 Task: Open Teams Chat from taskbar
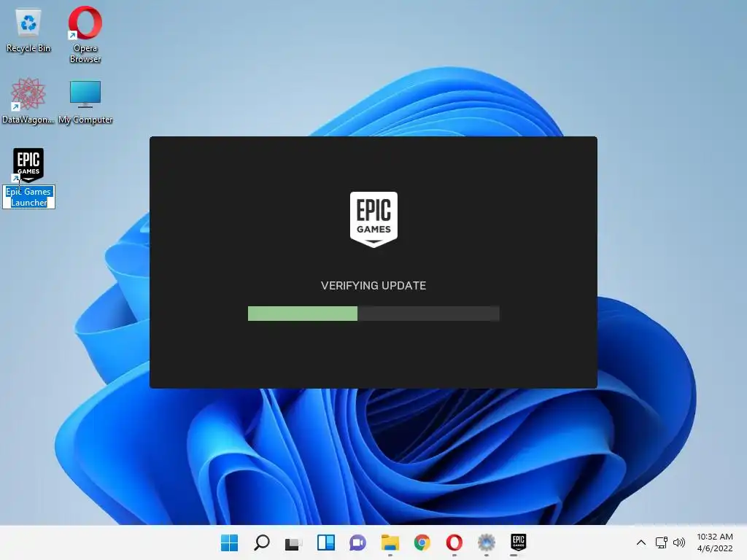[357, 542]
